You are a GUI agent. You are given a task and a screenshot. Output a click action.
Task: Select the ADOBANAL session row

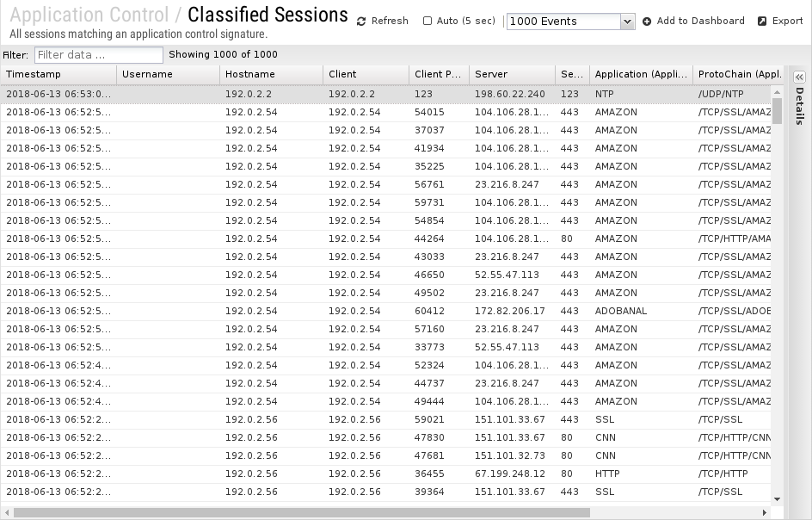[x=386, y=311]
